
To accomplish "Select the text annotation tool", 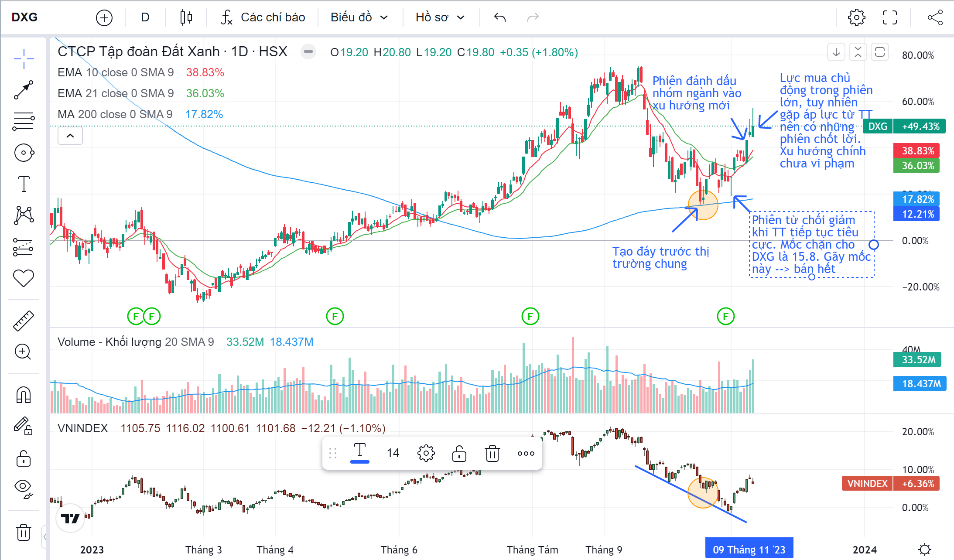I will (x=24, y=184).
